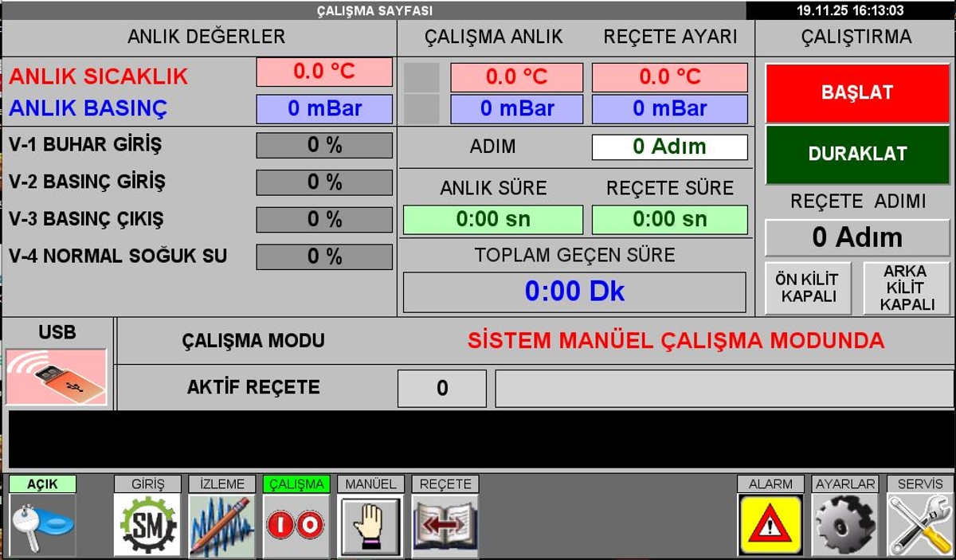Toggle the ÖN KİLİT KAPALI lock
The height and width of the screenshot is (560, 956).
tap(808, 288)
